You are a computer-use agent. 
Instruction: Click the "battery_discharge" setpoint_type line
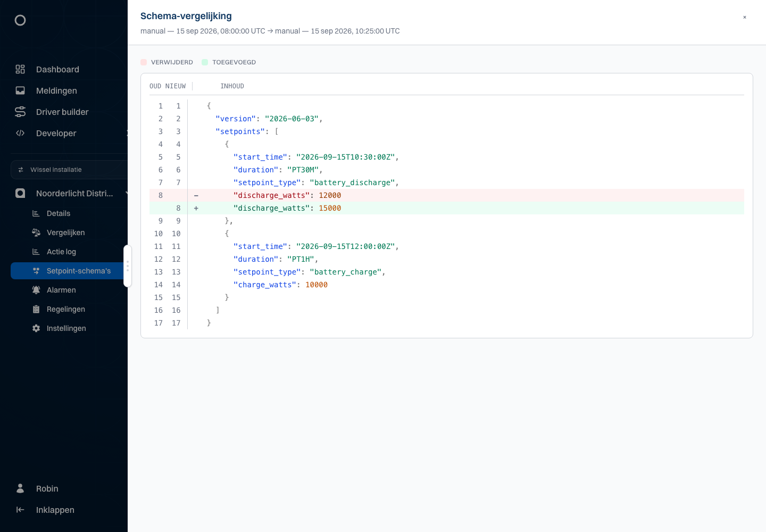pyautogui.click(x=447, y=182)
